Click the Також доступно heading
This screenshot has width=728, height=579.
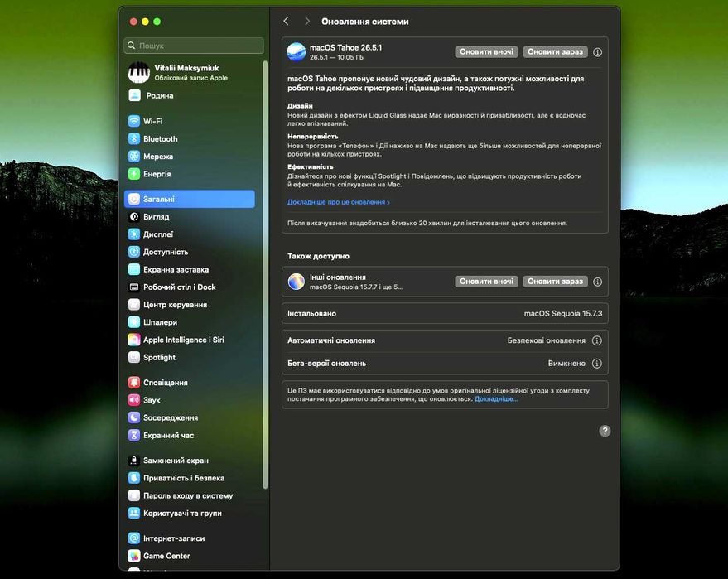pos(318,256)
